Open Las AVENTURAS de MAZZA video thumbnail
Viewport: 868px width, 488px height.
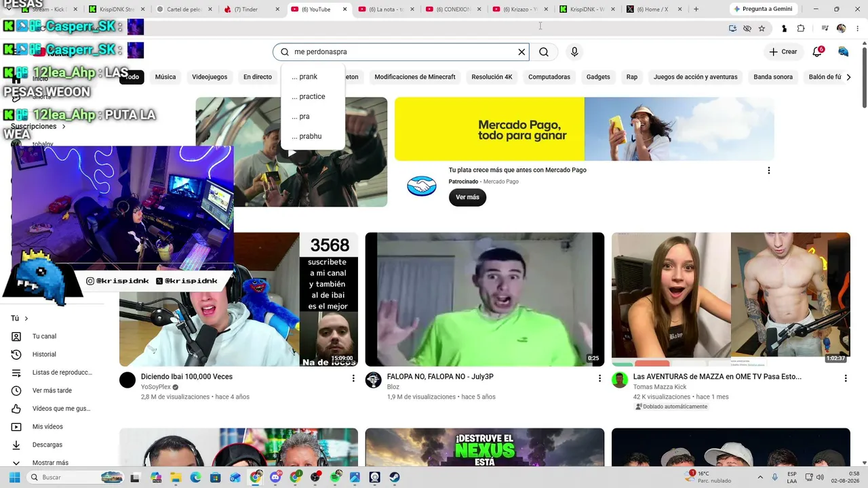coord(731,300)
